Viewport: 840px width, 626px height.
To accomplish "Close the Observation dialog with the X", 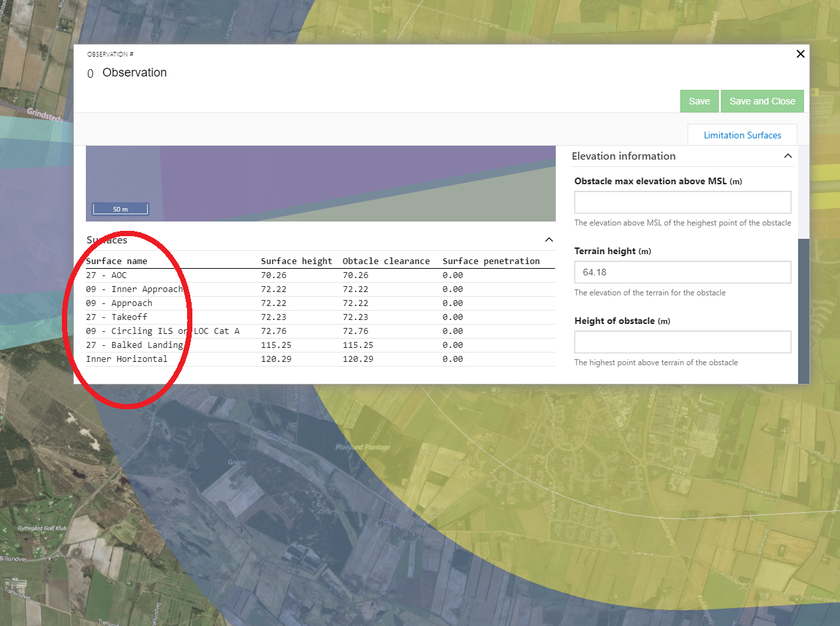I will [x=801, y=54].
